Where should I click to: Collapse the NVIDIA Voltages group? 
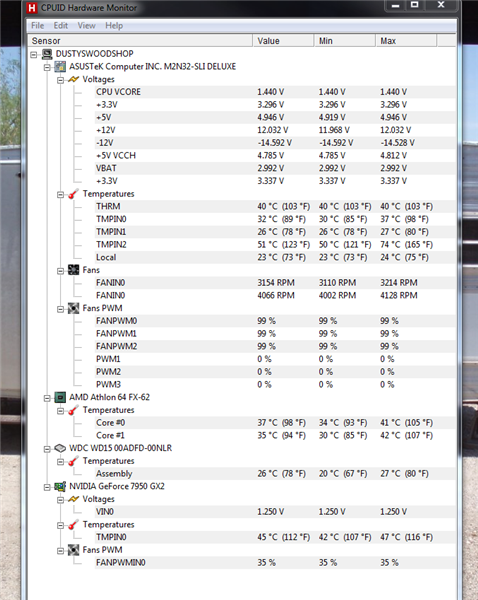60,500
